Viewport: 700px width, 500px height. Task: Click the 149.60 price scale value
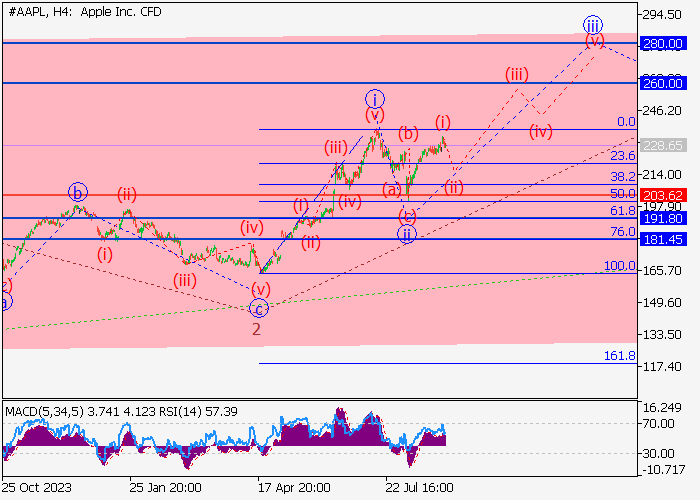(662, 303)
